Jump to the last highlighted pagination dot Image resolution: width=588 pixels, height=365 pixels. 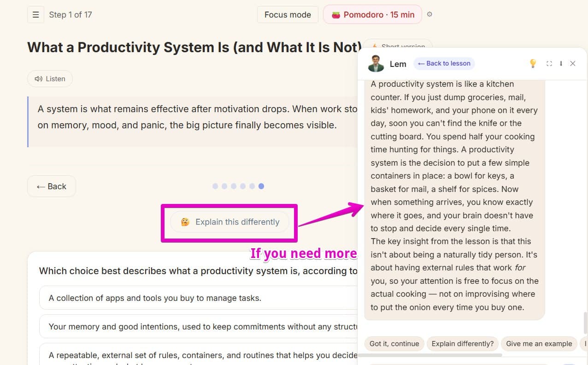click(261, 186)
